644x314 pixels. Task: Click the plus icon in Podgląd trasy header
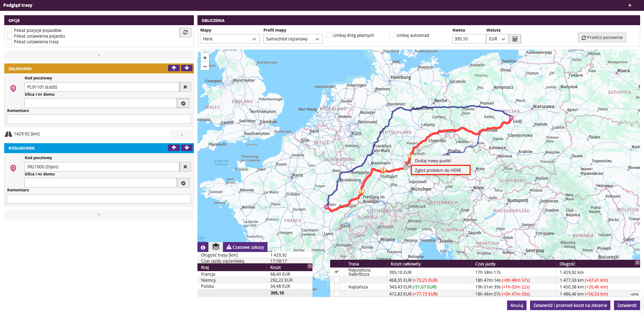pos(630,5)
